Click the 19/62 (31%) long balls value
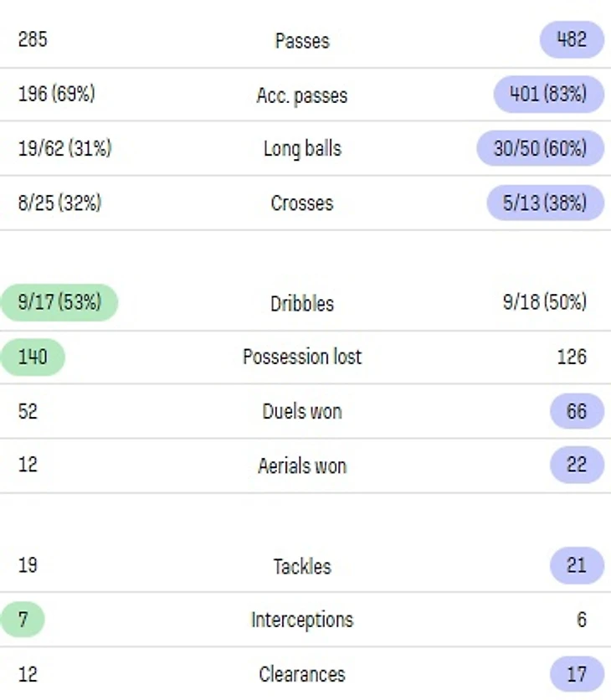611x700 pixels. coord(64,148)
